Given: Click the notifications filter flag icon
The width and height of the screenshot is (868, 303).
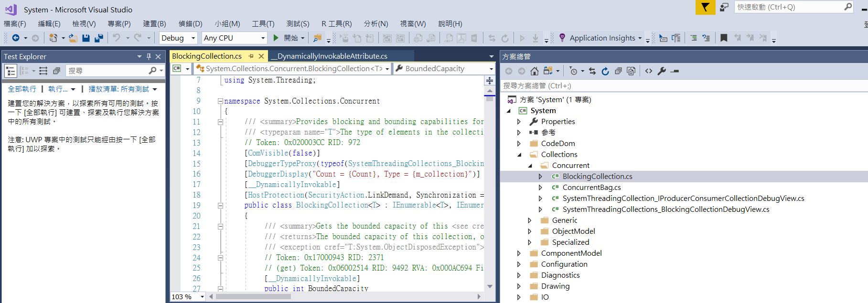Looking at the screenshot, I should pos(705,7).
